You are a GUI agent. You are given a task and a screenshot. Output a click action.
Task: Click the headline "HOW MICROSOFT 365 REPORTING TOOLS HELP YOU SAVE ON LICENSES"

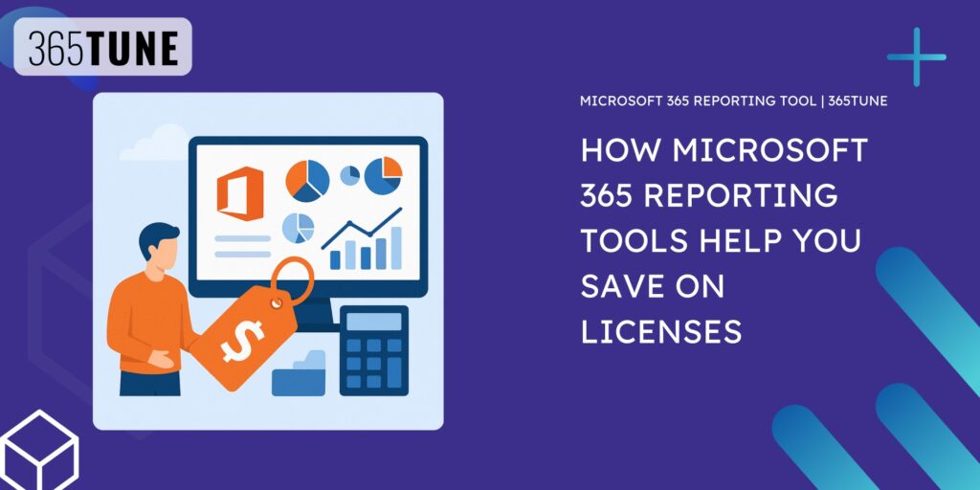coord(724,241)
